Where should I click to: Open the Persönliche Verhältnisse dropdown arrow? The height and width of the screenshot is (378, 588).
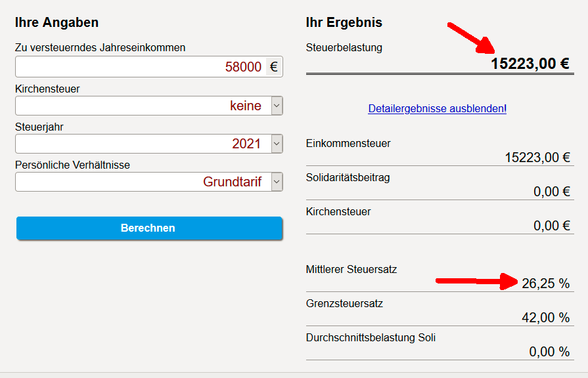pyautogui.click(x=277, y=182)
